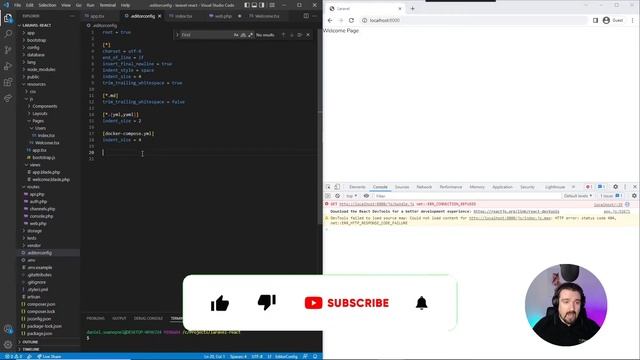
Task: Clear the console with the clear icon
Action: coord(338,196)
